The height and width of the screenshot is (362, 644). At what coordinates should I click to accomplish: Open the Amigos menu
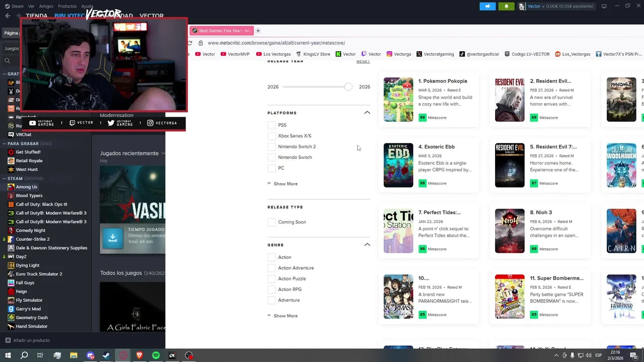46,6
